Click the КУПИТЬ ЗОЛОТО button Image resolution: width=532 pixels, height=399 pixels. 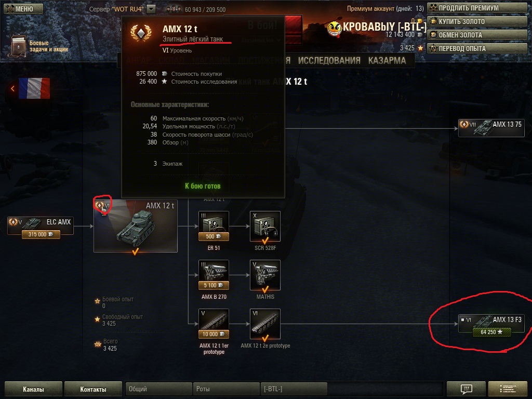477,21
